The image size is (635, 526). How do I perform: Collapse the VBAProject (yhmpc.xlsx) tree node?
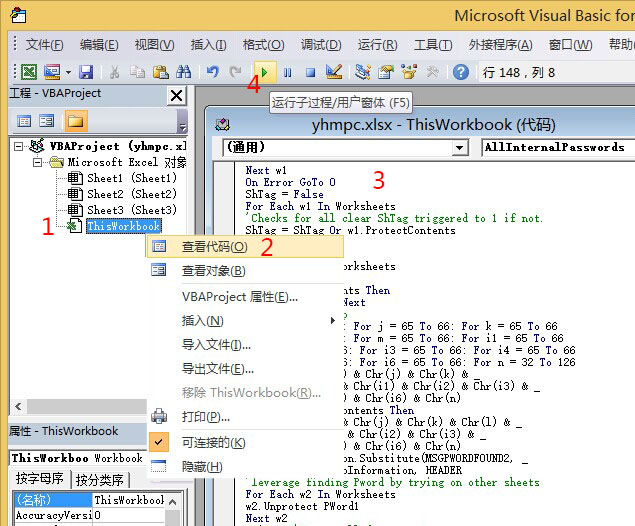(x=18, y=146)
